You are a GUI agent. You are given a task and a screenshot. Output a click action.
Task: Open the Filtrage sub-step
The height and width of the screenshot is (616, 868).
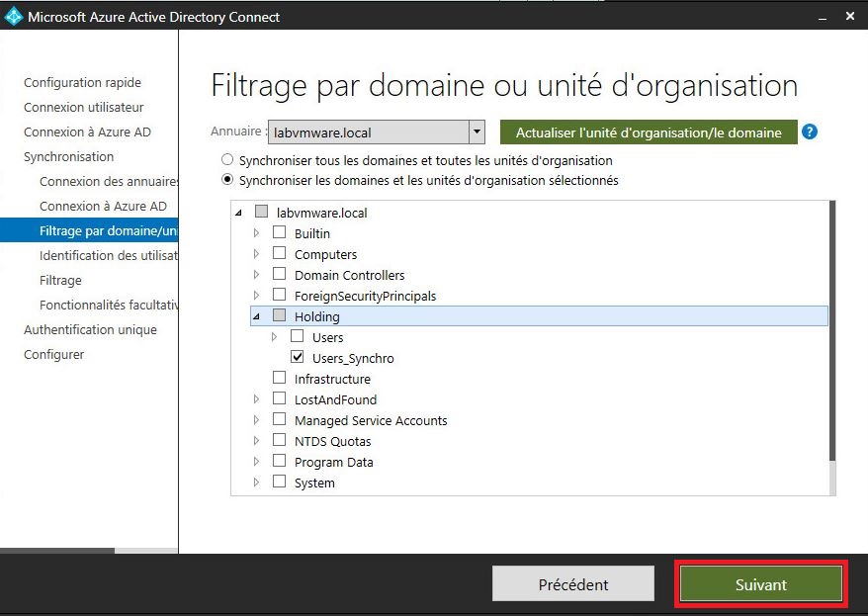tap(60, 280)
